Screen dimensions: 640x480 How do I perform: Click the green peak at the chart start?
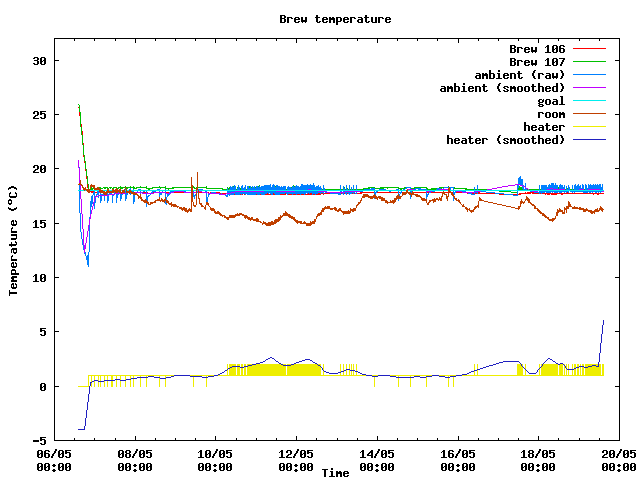coord(79,106)
